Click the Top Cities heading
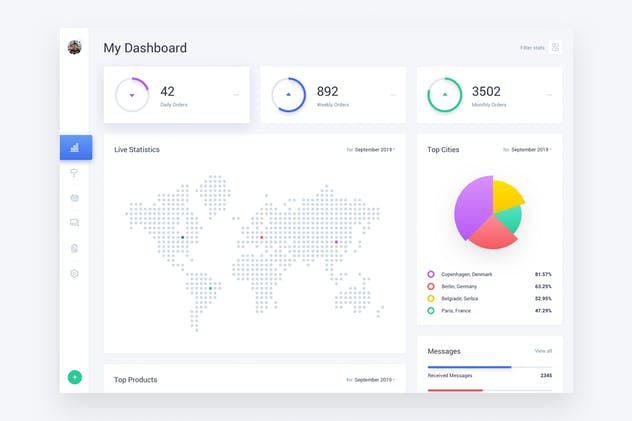632x421 pixels. [x=443, y=149]
